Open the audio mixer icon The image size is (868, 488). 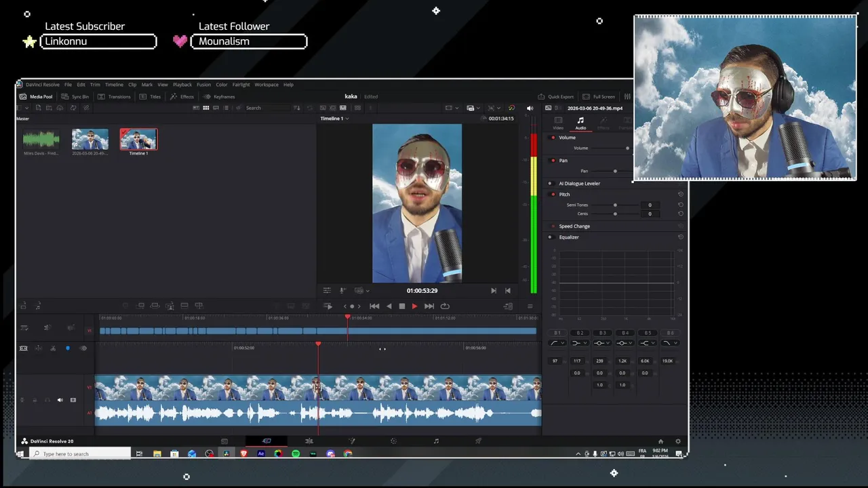pos(627,96)
